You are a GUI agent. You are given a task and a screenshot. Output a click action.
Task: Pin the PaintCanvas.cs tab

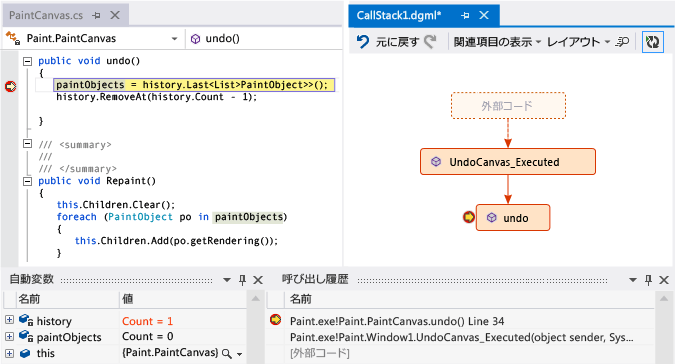coord(96,15)
